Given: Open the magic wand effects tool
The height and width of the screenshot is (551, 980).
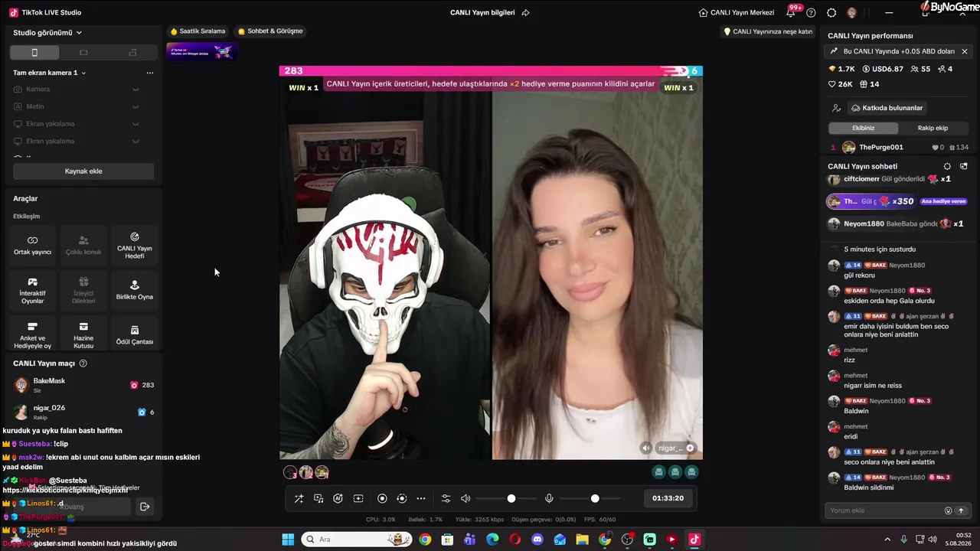Looking at the screenshot, I should 299,498.
